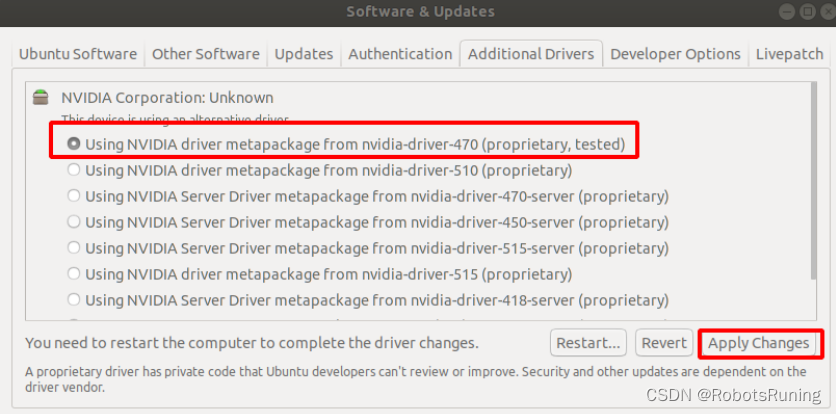
Task: Select the nvidia-driver-418-server radio option
Action: tap(74, 299)
